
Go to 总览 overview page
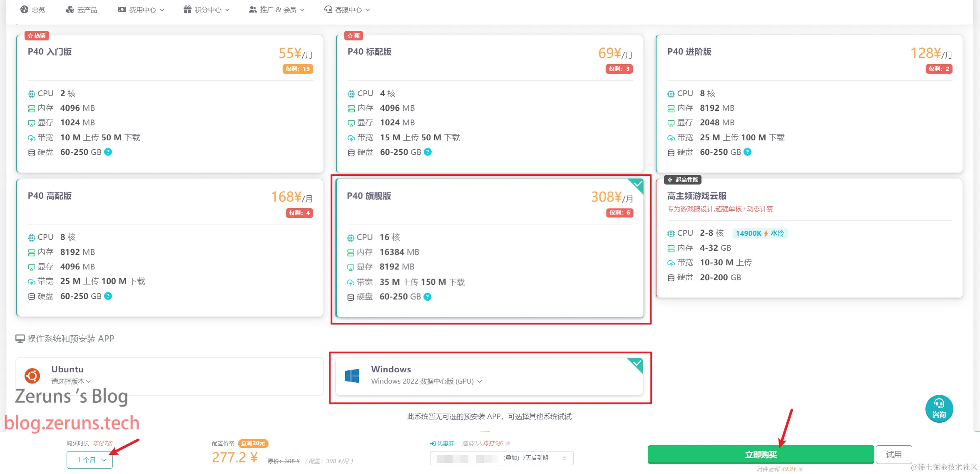click(x=33, y=10)
